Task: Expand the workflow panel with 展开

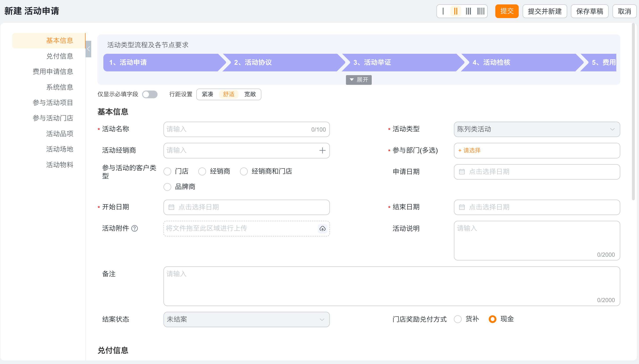Action: pos(359,80)
